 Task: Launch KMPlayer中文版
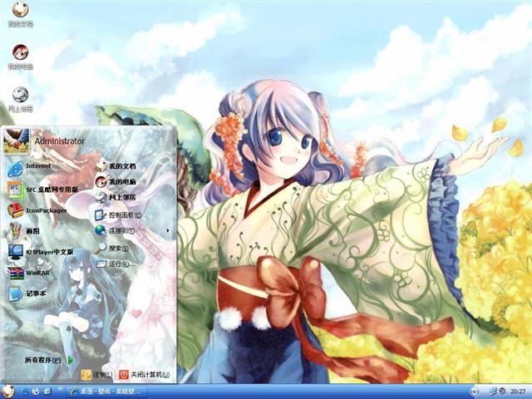pyautogui.click(x=41, y=252)
